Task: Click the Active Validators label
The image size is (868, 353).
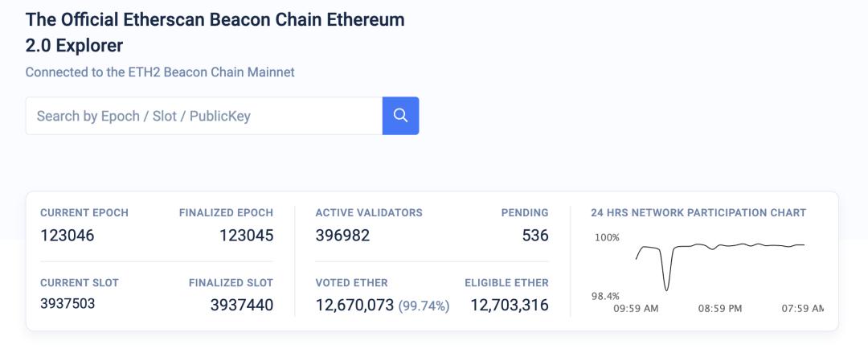Action: [369, 213]
